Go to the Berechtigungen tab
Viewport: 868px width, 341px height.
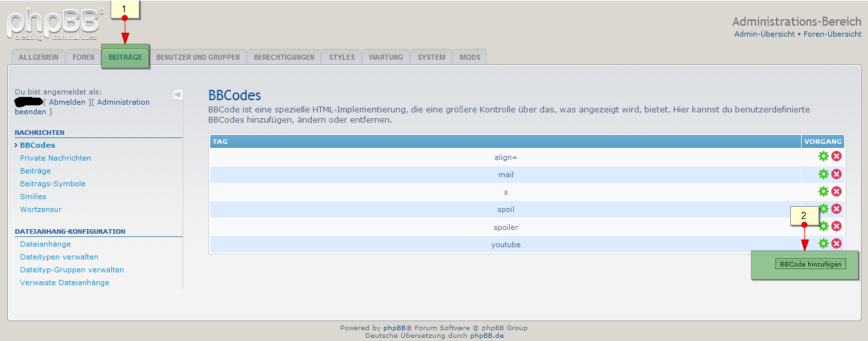point(284,57)
